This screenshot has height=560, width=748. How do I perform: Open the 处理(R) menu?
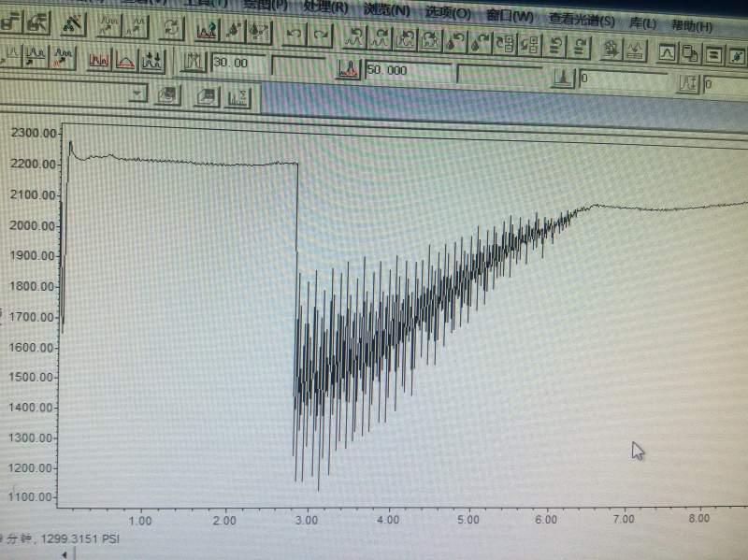coord(325,7)
